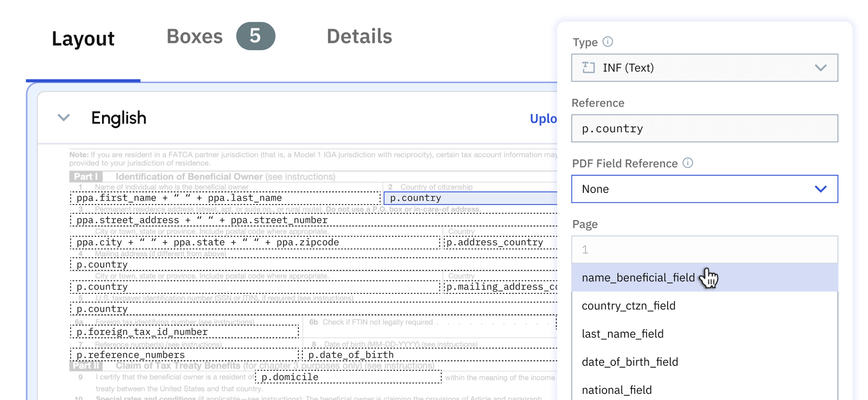Select the ppa.street_address box

(313, 220)
